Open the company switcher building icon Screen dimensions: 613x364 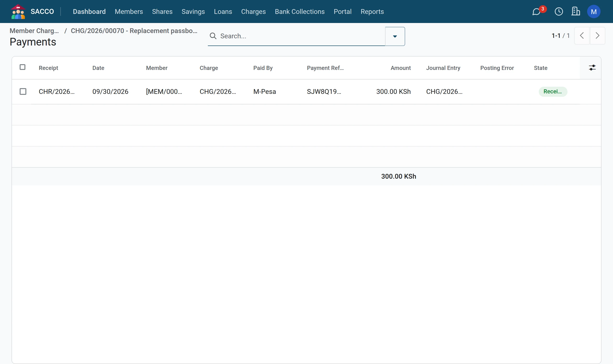pos(575,11)
